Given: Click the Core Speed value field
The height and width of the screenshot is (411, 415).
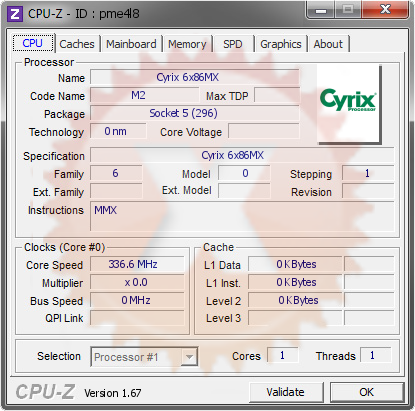Looking at the screenshot, I should 137,264.
